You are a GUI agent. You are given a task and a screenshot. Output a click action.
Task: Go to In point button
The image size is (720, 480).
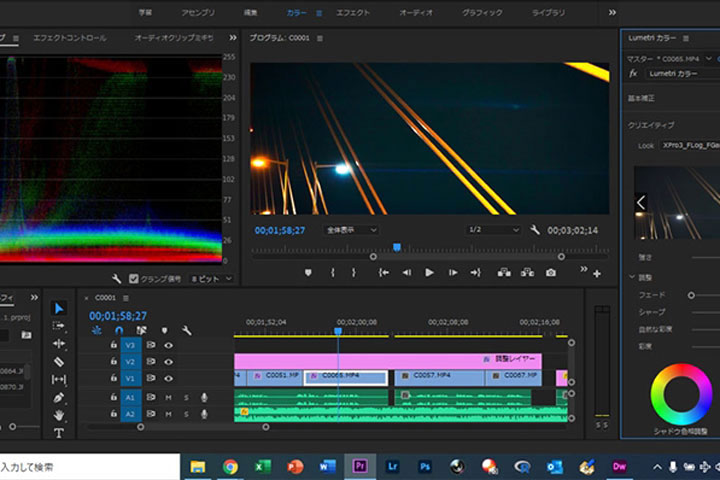tap(383, 273)
